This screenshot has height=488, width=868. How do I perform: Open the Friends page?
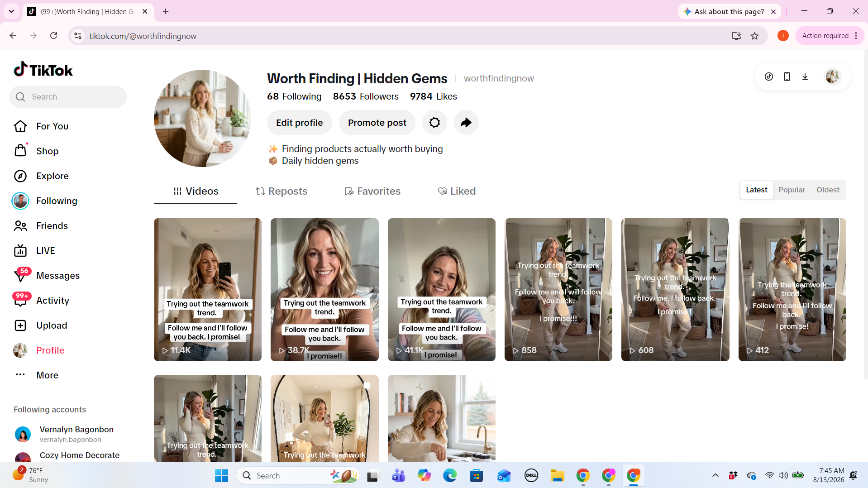[41, 226]
